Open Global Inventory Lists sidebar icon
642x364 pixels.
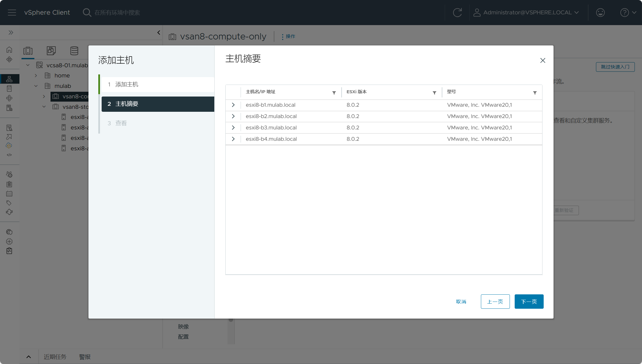coord(9,108)
